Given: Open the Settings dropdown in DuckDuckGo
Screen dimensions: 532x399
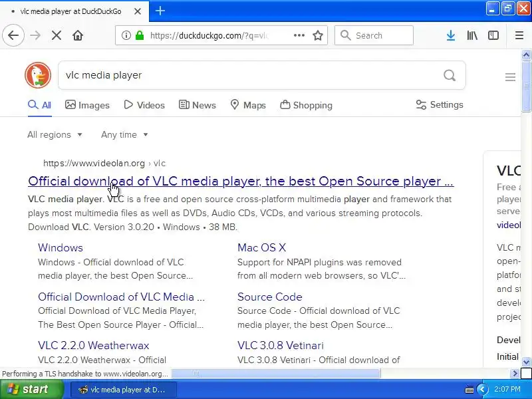Looking at the screenshot, I should (x=440, y=105).
